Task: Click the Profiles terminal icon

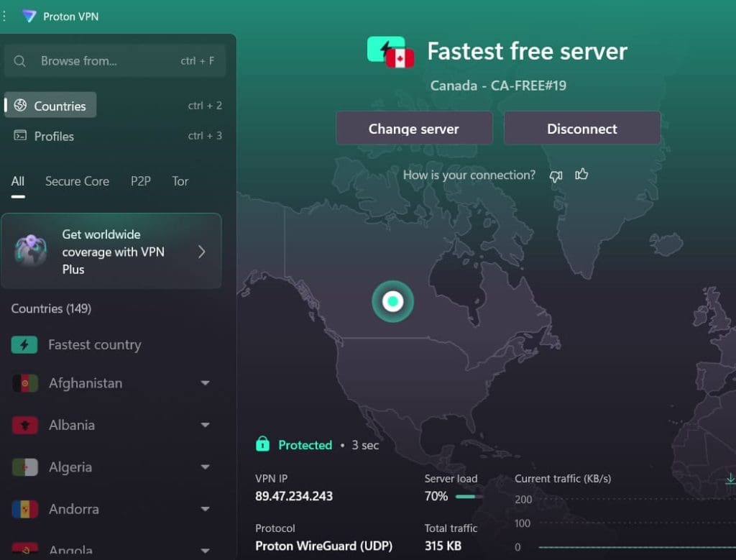Action: coord(20,136)
